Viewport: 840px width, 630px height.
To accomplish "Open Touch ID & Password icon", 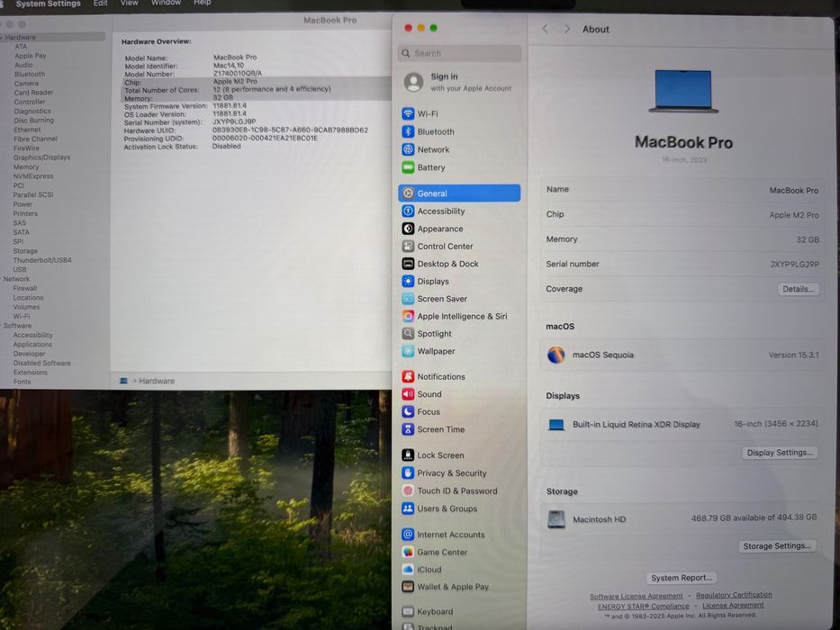I will click(x=408, y=490).
